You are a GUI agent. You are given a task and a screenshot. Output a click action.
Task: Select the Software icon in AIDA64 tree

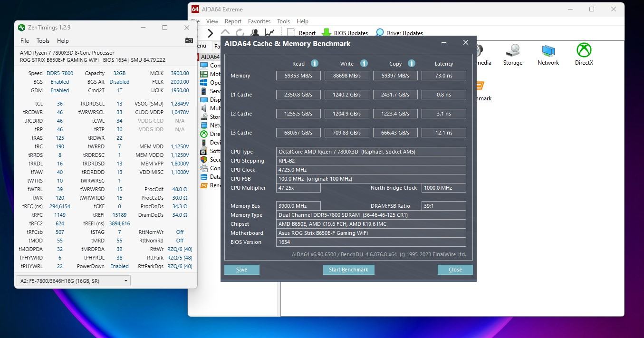[x=204, y=151]
